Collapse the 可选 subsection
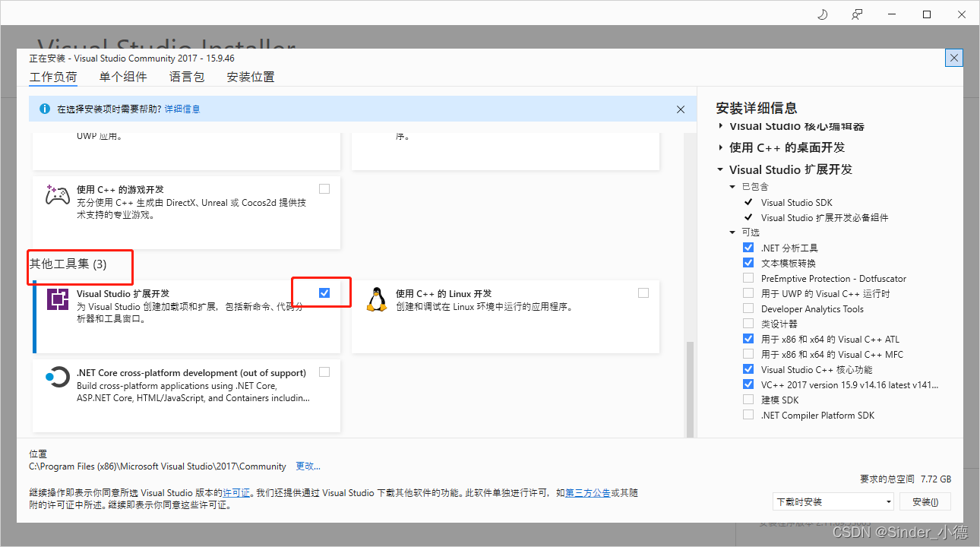 (x=732, y=232)
